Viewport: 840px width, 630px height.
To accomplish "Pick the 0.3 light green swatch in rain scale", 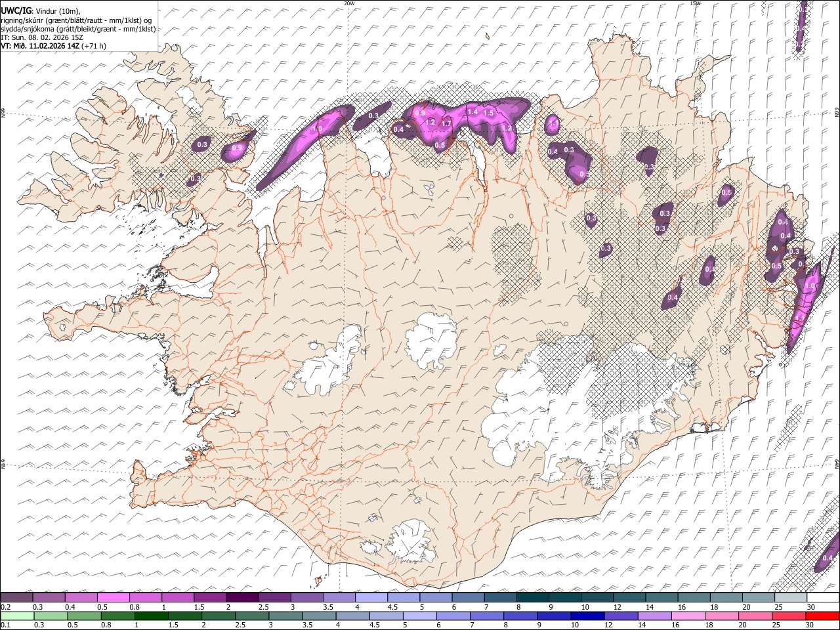I will pyautogui.click(x=51, y=616).
